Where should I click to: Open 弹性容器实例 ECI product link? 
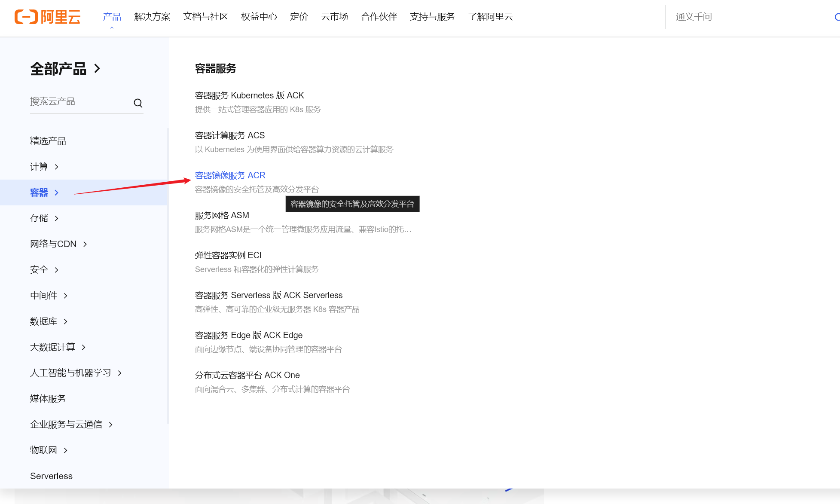click(x=228, y=255)
